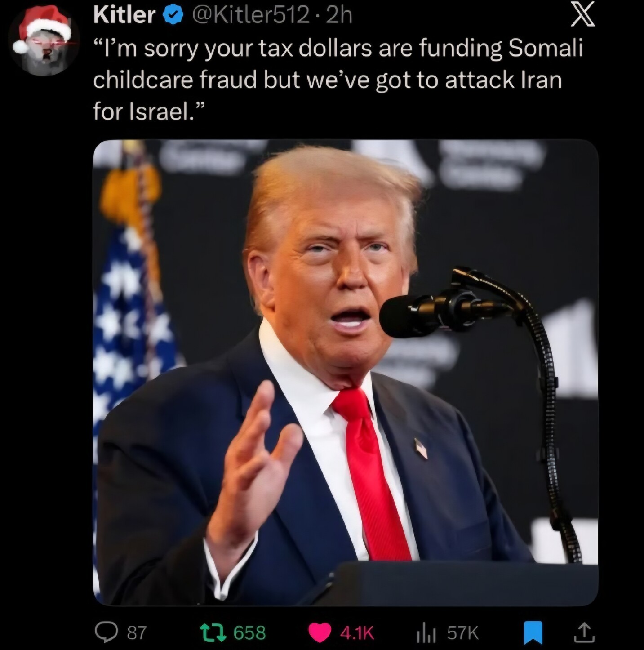
Task: Click the 658 reposts count
Action: [250, 633]
